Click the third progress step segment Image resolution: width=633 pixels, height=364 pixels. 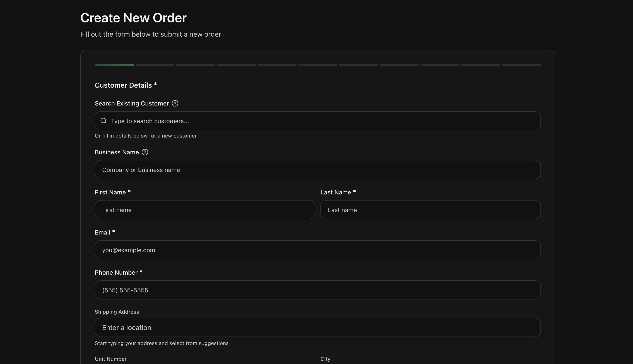pos(196,65)
